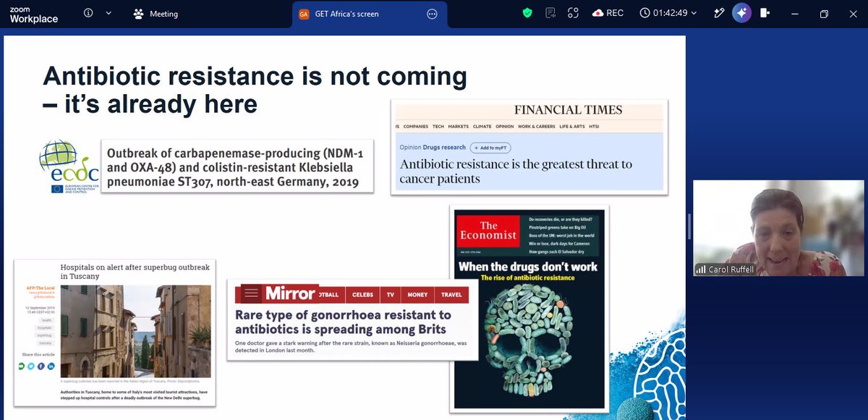Open the meeting information icon
The height and width of the screenshot is (420, 868).
pos(88,14)
